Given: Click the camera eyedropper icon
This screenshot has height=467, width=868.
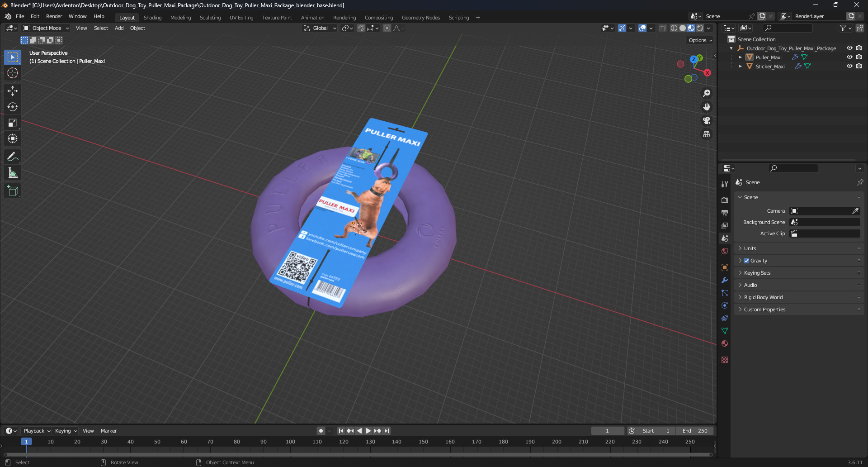Looking at the screenshot, I should tap(855, 211).
